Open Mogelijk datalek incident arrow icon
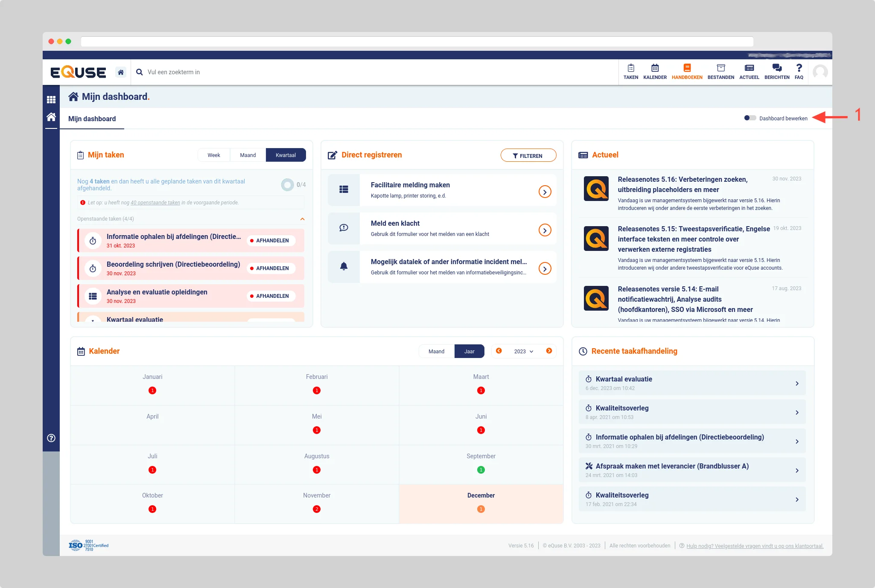The image size is (875, 588). (545, 269)
